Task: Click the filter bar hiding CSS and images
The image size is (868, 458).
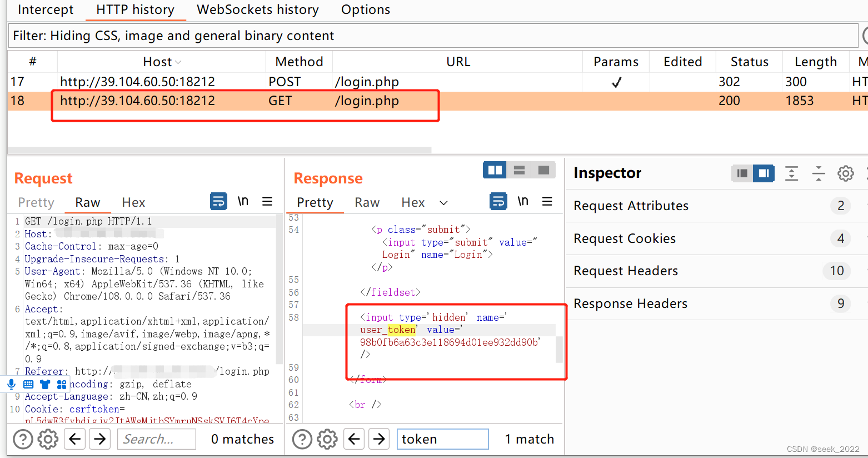Action: [x=433, y=36]
